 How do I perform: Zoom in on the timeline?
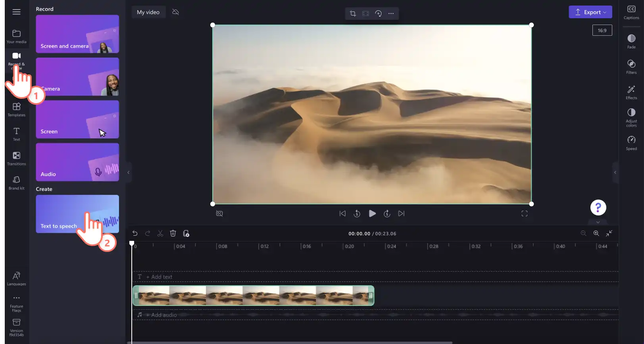point(596,233)
